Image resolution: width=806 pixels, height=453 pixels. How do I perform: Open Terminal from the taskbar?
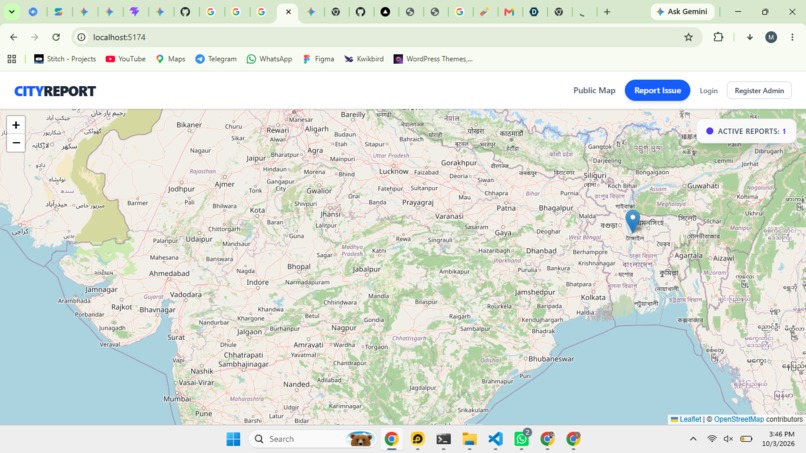click(444, 439)
